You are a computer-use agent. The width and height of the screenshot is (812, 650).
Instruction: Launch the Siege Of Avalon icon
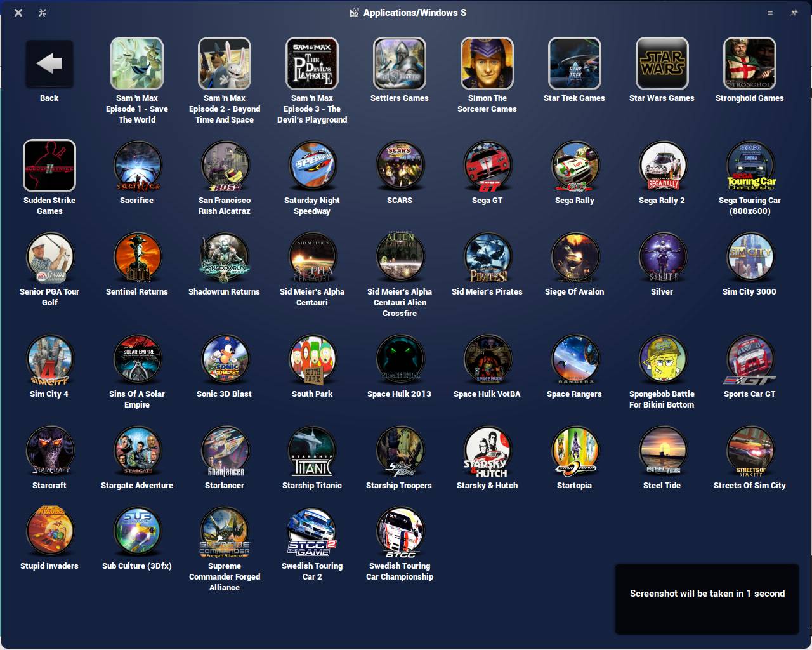pyautogui.click(x=575, y=257)
